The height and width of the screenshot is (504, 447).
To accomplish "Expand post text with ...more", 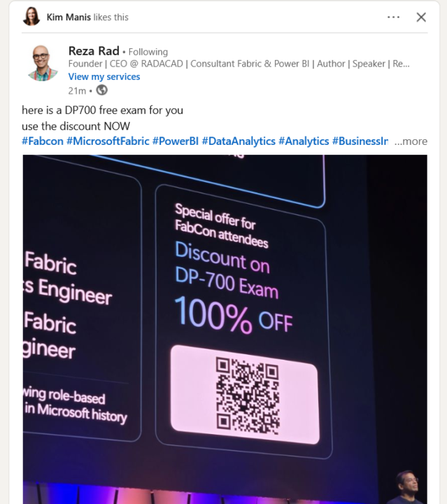I will click(x=411, y=141).
